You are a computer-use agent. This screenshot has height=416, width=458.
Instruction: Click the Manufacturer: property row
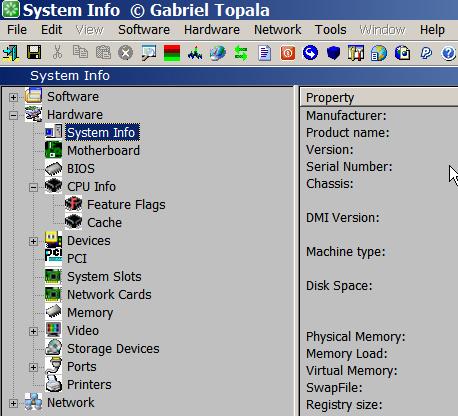click(346, 116)
